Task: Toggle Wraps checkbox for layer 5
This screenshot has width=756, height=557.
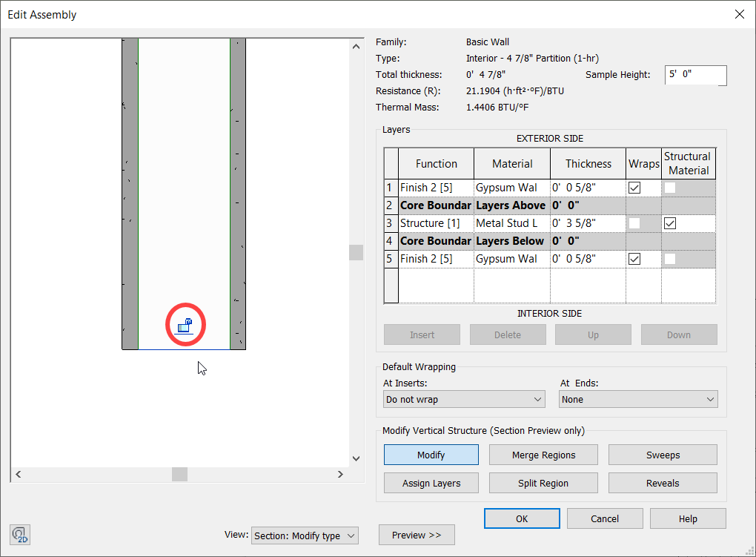Action: tap(634, 259)
